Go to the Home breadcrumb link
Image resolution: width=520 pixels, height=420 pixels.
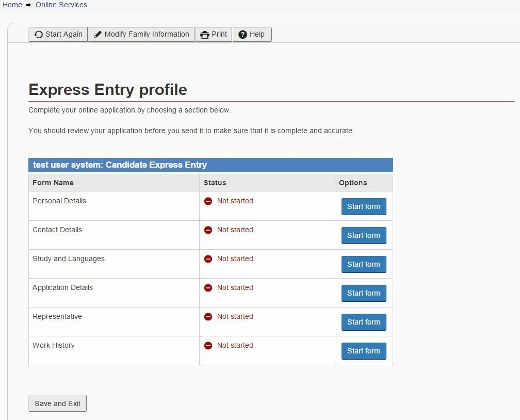tap(12, 5)
